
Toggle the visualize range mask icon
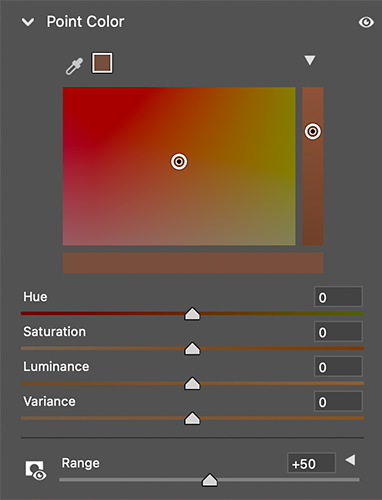point(36,471)
